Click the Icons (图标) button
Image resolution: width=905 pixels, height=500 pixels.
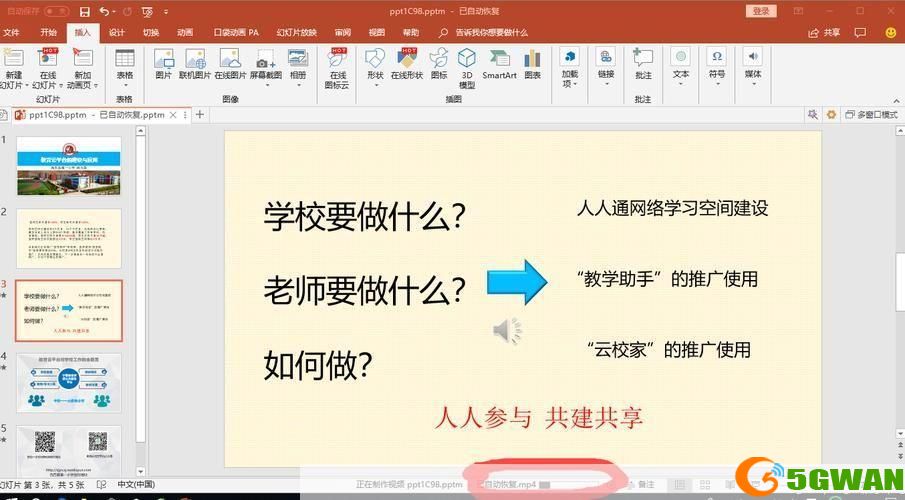(x=439, y=58)
